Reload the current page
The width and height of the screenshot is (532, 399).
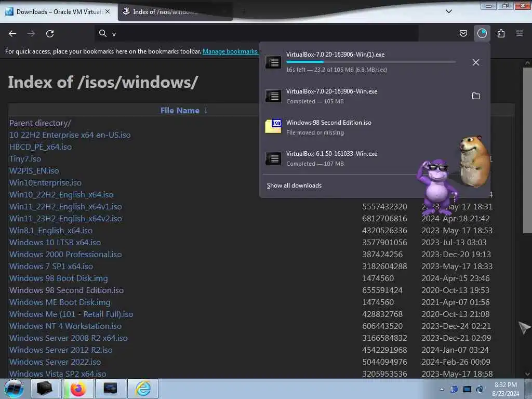point(50,34)
